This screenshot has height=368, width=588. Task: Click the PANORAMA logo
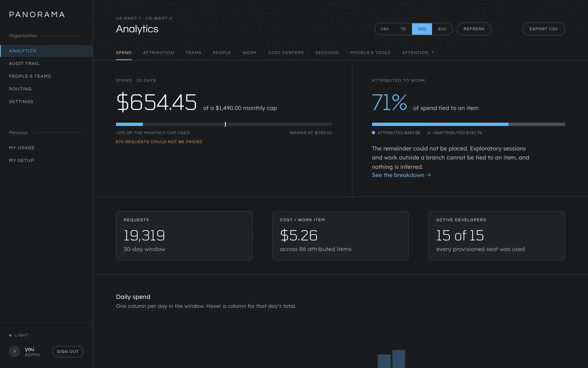pyautogui.click(x=37, y=15)
